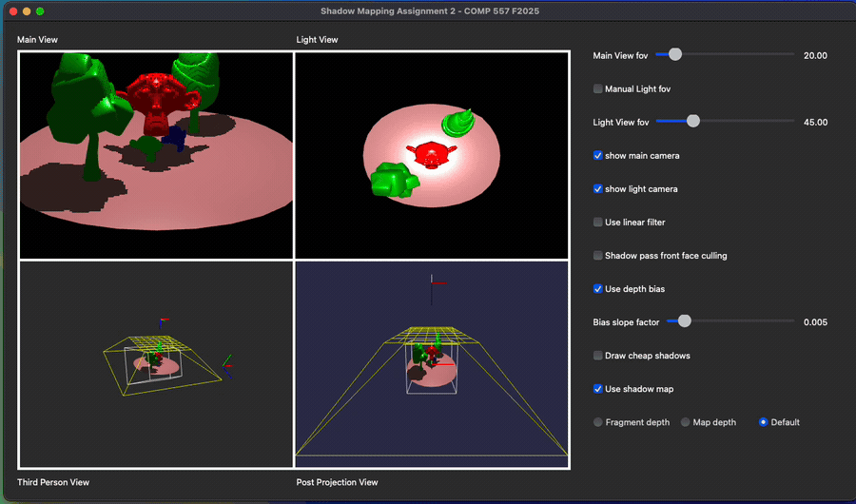The width and height of the screenshot is (856, 504).
Task: Click the Main View fov slider handle
Action: coord(675,54)
